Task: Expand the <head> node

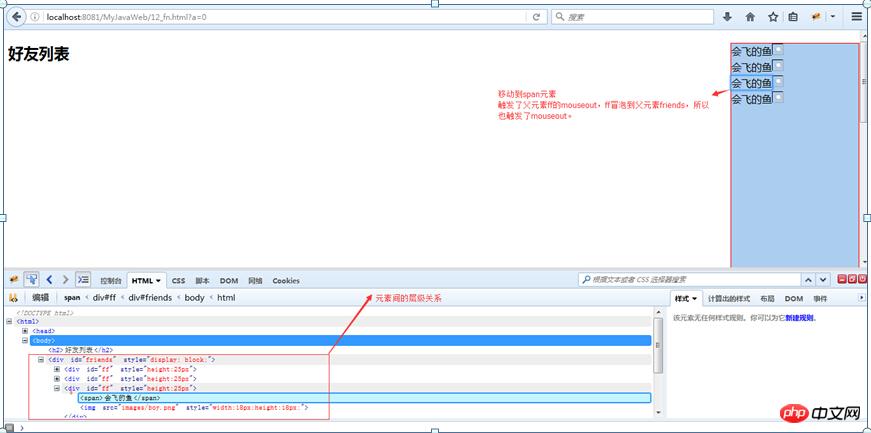Action: [x=25, y=331]
